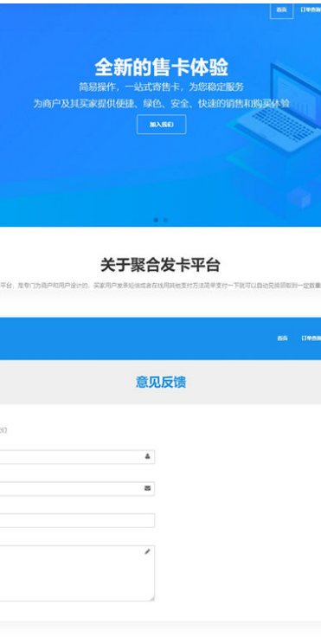This screenshot has height=644, width=321.
Task: Click the 为商户及其买家提供便捷 subtitle line
Action: tap(161, 104)
